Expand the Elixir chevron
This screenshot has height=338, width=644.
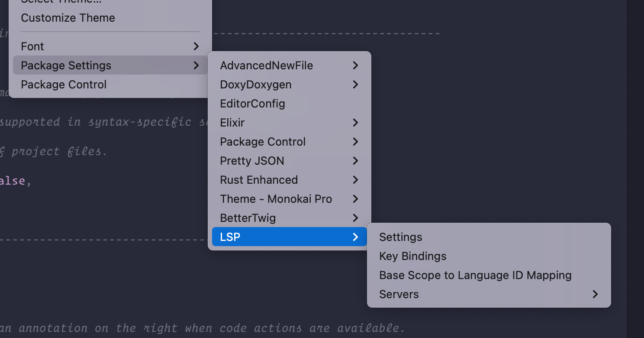(355, 123)
